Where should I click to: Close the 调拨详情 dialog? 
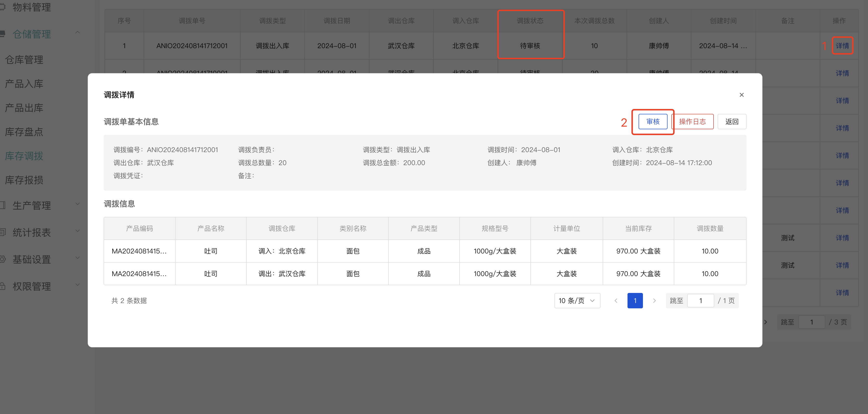741,95
